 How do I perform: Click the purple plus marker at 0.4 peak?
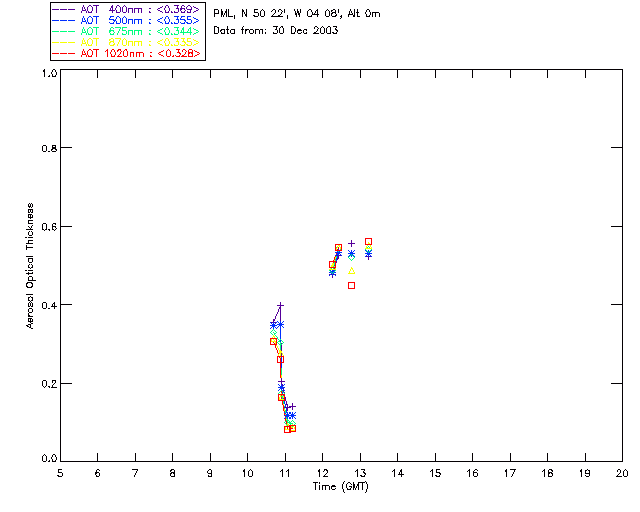[x=280, y=305]
